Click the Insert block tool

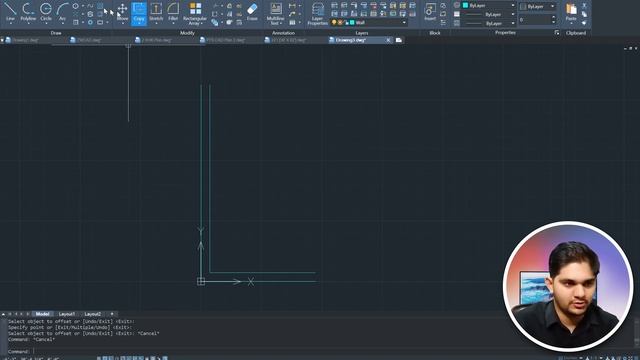(430, 11)
